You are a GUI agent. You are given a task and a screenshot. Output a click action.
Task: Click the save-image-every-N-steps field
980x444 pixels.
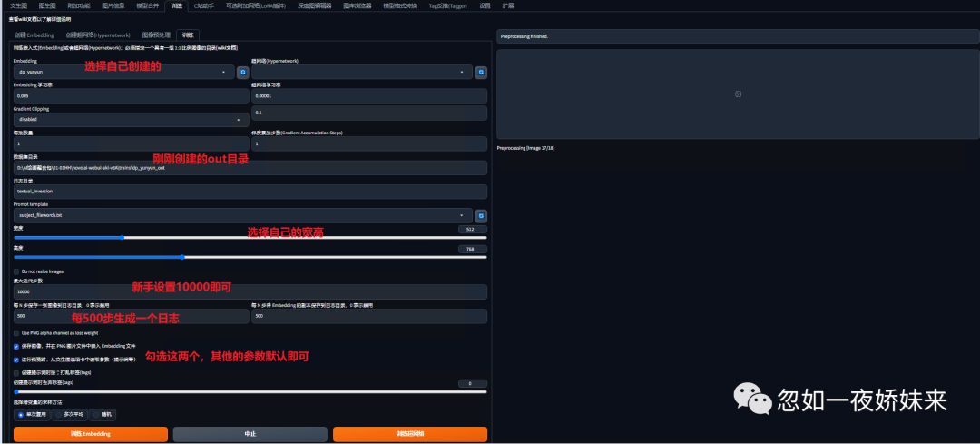[x=132, y=316]
